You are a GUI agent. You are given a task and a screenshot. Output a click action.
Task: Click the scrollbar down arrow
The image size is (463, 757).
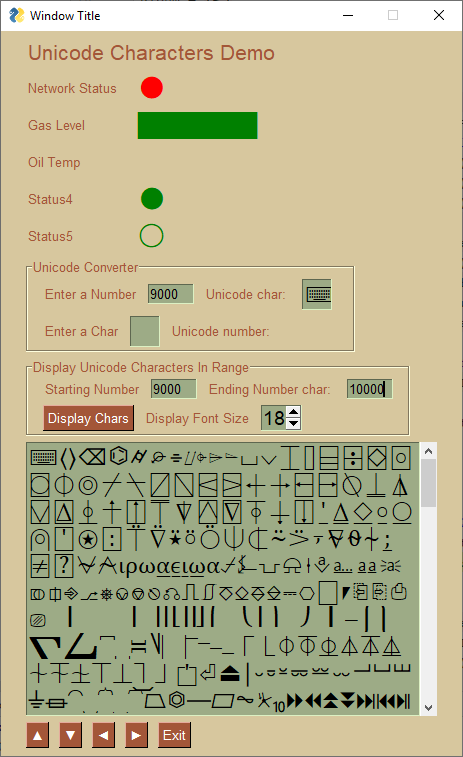(428, 708)
